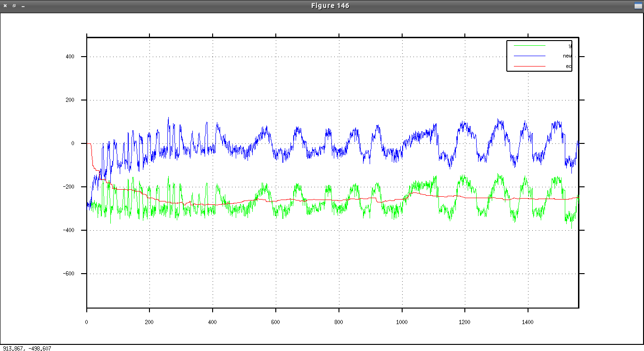Click the 800 tick label on x-axis
Image resolution: width=644 pixels, height=351 pixels.
click(339, 322)
